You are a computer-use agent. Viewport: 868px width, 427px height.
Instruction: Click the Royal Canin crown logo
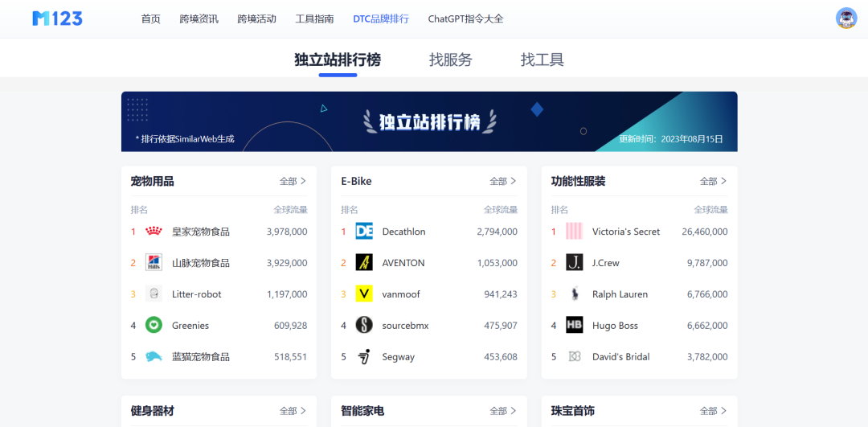point(154,232)
